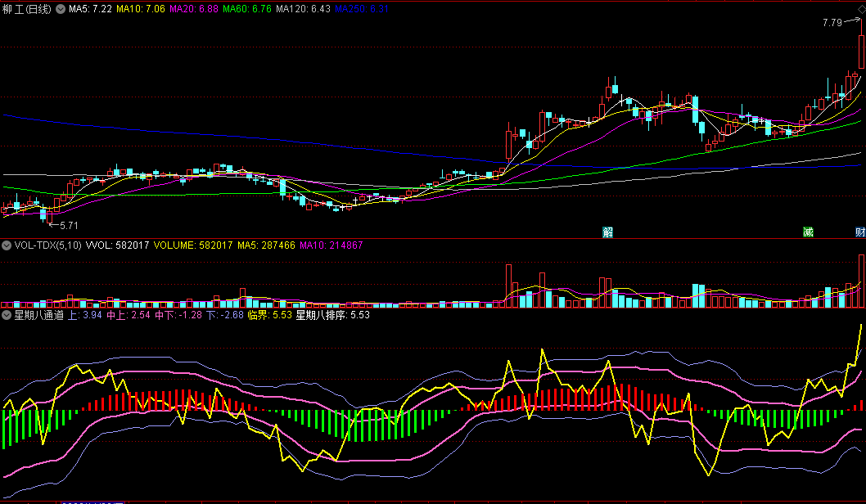Open the 财 event marker

click(x=860, y=232)
